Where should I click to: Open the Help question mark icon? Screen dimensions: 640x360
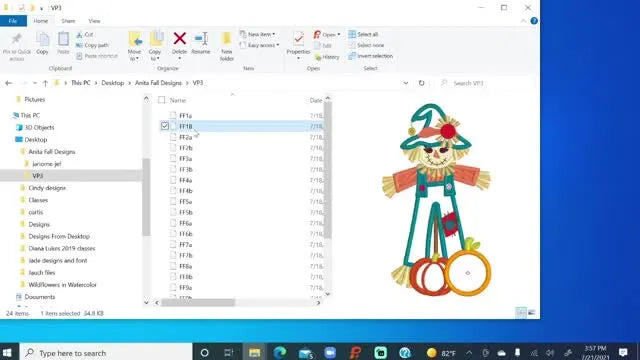[534, 21]
